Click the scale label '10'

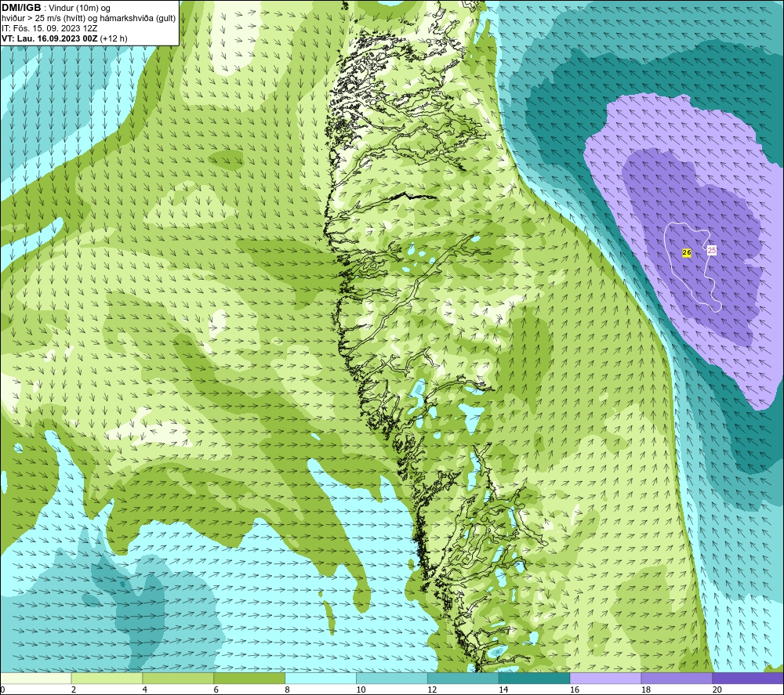tap(361, 690)
